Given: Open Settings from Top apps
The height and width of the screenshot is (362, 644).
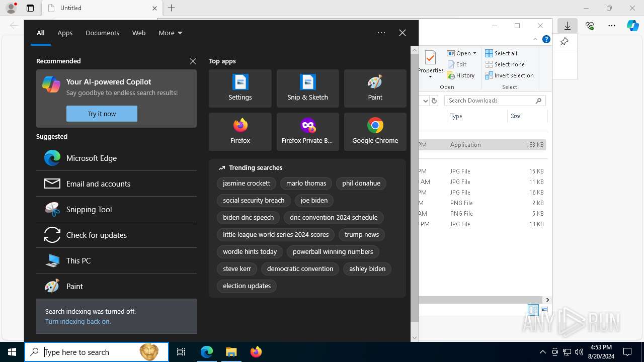Looking at the screenshot, I should (240, 88).
